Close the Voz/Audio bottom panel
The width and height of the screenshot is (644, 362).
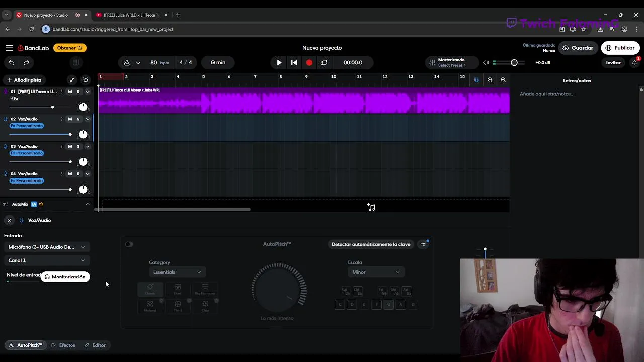point(9,220)
